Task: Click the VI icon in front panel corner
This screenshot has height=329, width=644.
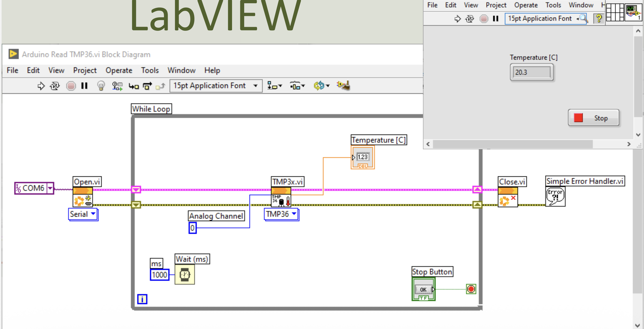Action: tap(634, 12)
